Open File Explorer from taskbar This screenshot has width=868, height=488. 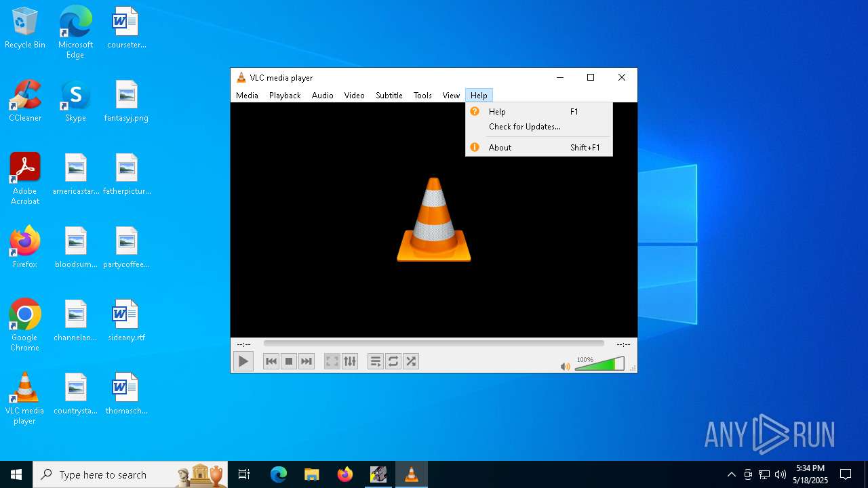pos(311,474)
